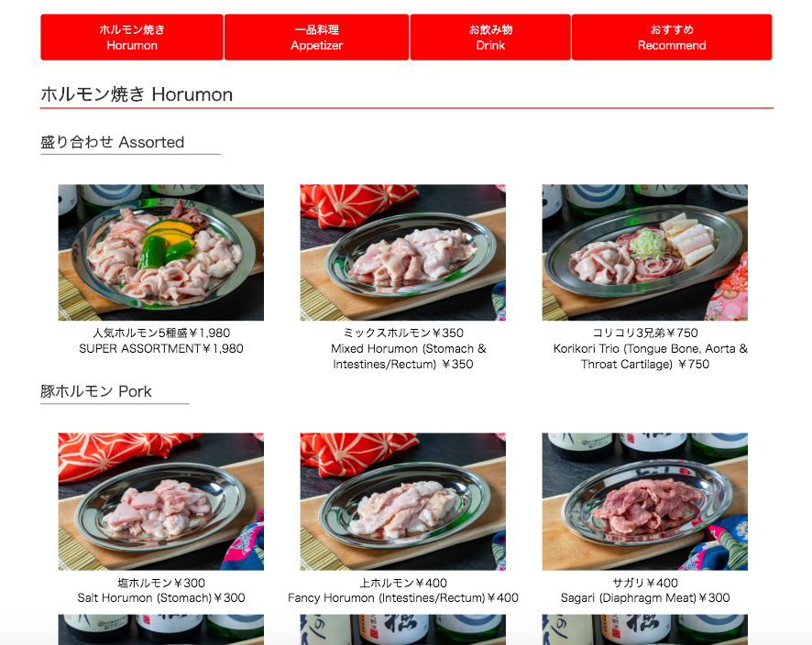Click the partially visible bottom-left bottle photo

point(161,629)
